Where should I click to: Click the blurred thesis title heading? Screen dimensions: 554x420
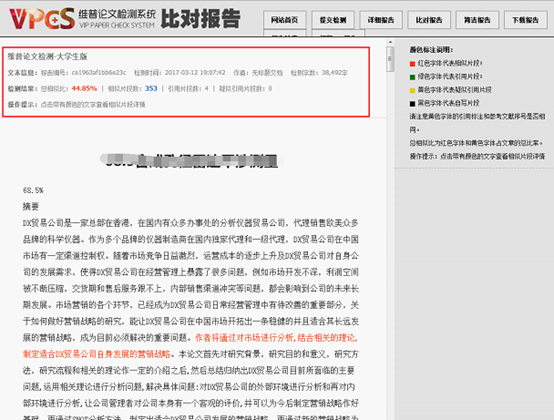click(192, 161)
